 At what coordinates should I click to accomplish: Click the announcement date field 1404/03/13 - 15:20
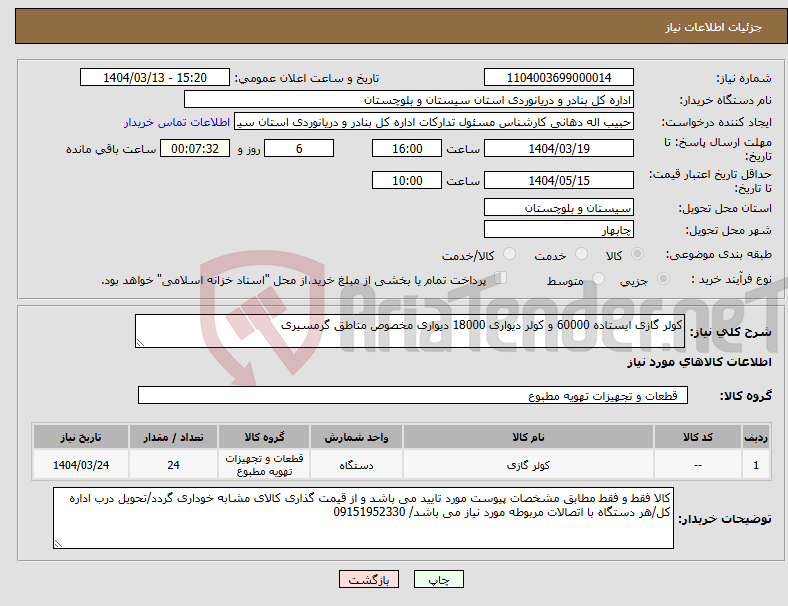click(155, 77)
